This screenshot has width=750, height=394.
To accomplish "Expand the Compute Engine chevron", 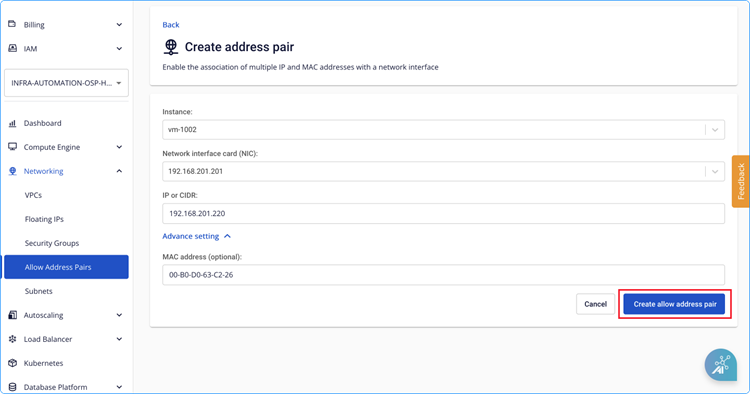I will [119, 147].
